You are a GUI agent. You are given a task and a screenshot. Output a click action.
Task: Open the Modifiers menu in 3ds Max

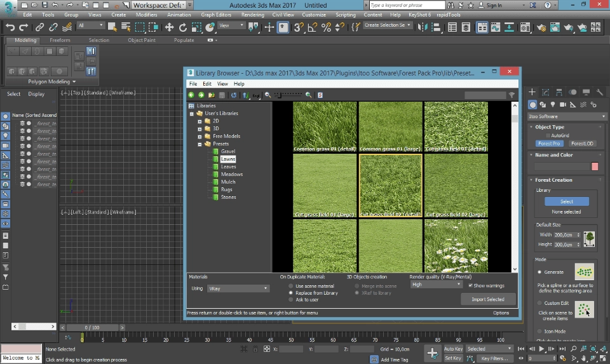click(146, 15)
